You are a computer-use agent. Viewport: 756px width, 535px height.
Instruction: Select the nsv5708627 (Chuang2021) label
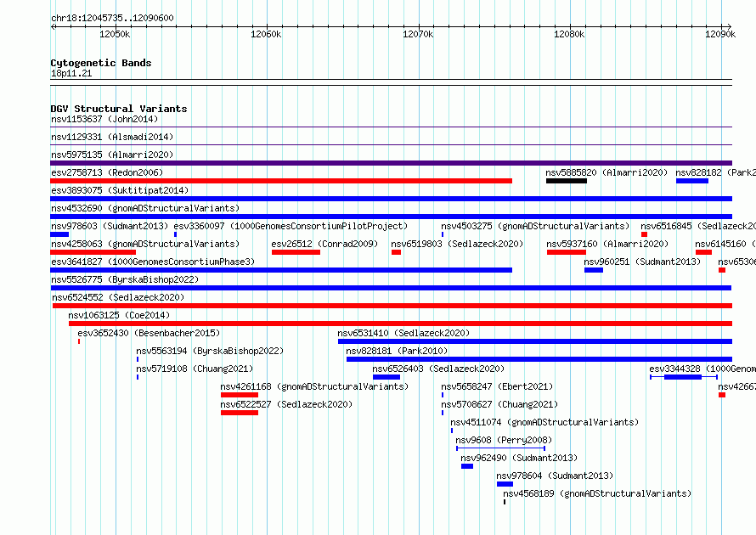[x=499, y=404]
